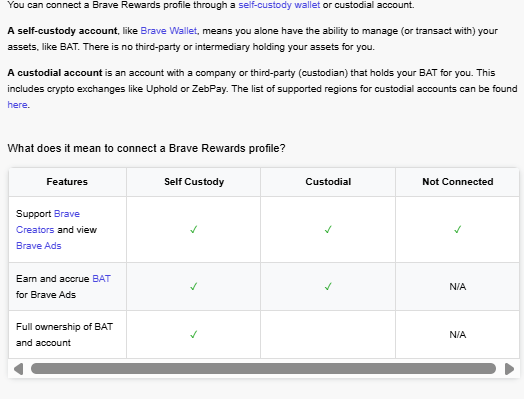Click the horizontal scrollbar thumb below the table
This screenshot has width=524, height=399.
point(263,369)
